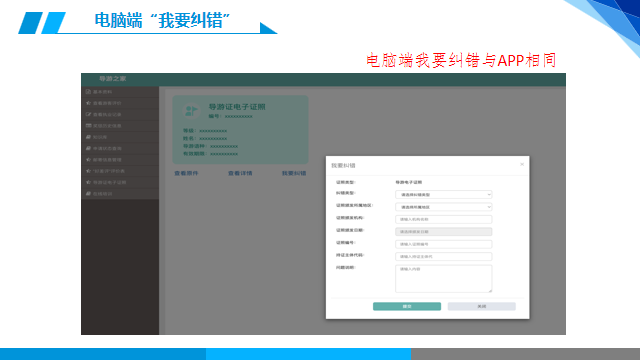Open 在线培训 in the sidebar
Screen dimensions: 640x360
coord(120,193)
